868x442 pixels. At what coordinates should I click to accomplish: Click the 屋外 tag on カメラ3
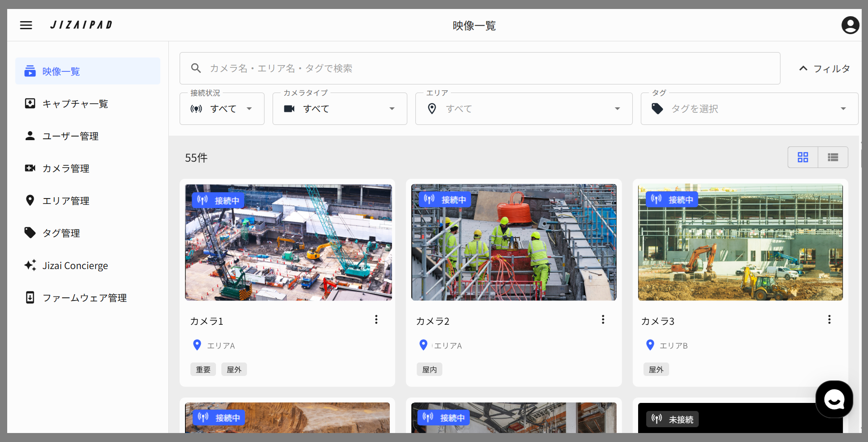656,369
